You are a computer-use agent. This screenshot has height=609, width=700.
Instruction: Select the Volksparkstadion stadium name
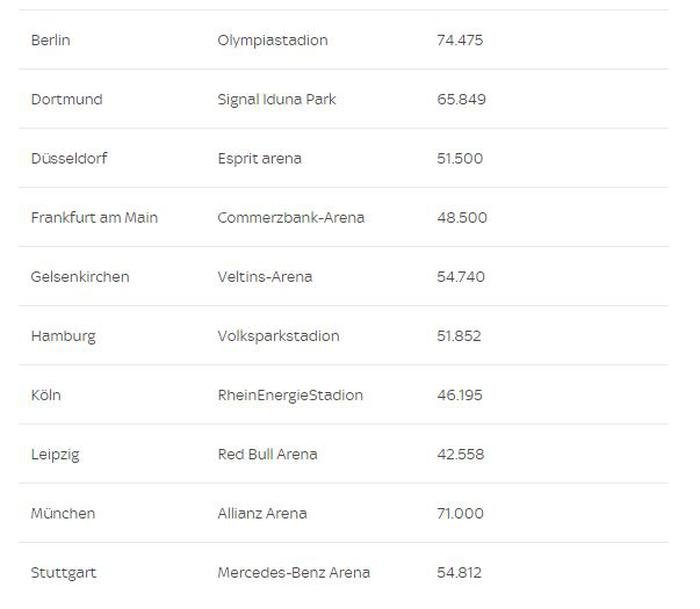click(x=278, y=335)
